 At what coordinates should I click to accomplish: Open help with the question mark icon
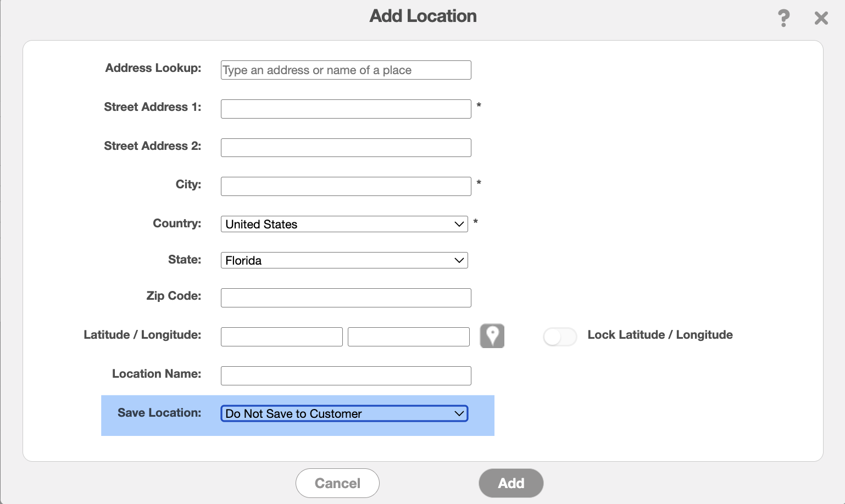[784, 18]
